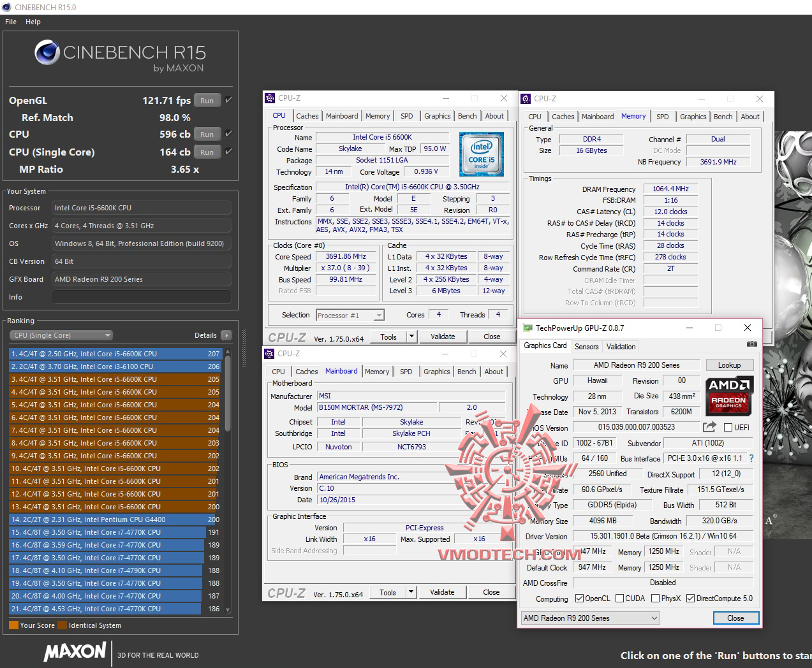Click the Your Score orange swatch

pyautogui.click(x=13, y=625)
